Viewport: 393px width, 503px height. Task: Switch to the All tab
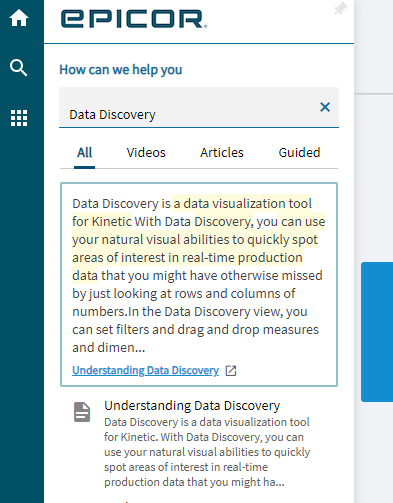coord(84,153)
